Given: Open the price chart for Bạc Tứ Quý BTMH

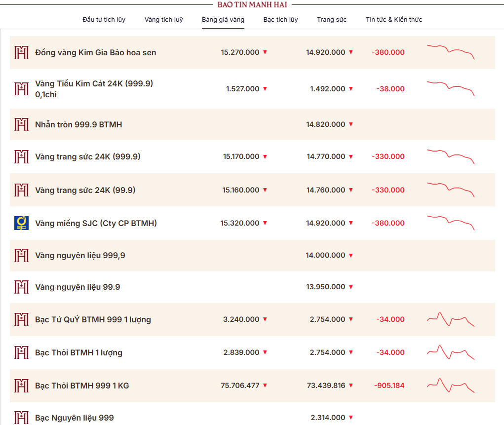Looking at the screenshot, I should click(450, 319).
